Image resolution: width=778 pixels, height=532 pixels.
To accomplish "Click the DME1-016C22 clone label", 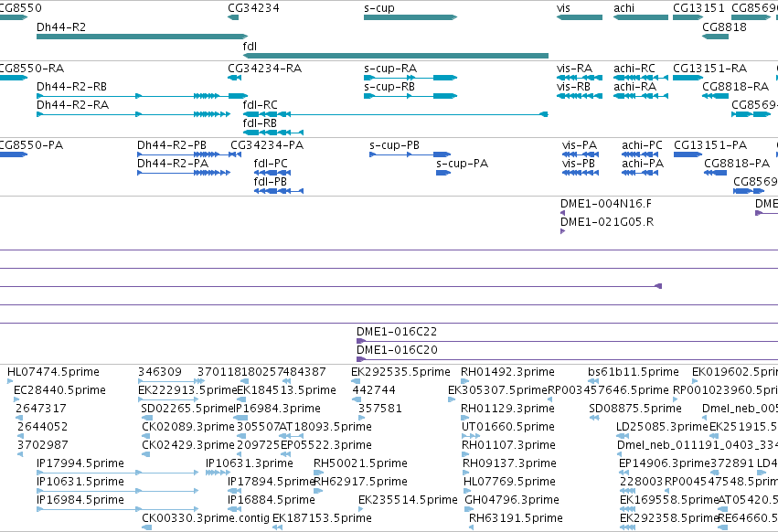I will [x=397, y=332].
